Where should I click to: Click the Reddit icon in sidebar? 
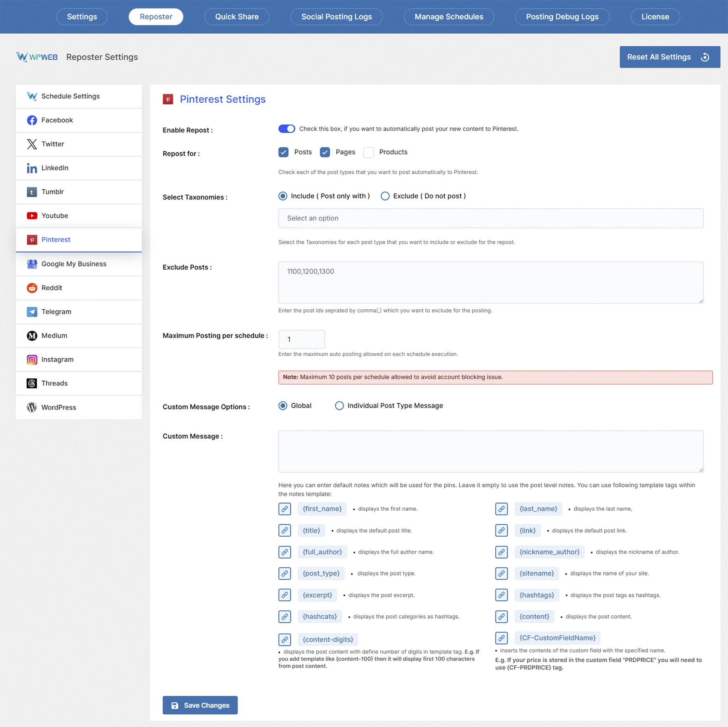[x=32, y=288]
